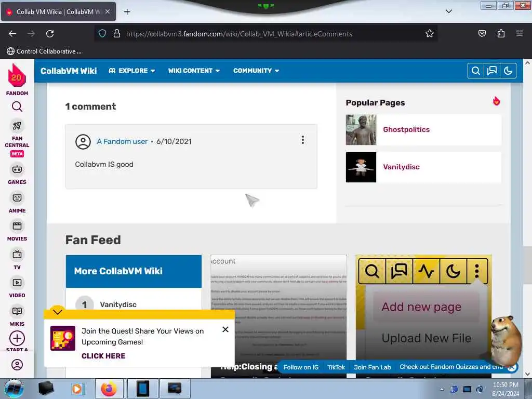The image size is (532, 399).
Task: Click the CLICK HERE quest link
Action: point(103,356)
